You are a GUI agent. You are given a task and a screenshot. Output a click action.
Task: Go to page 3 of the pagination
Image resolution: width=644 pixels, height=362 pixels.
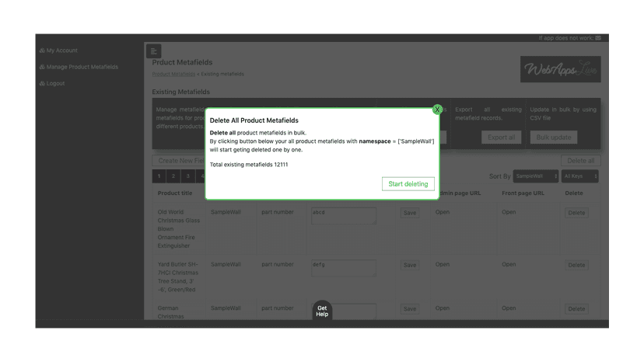pyautogui.click(x=187, y=176)
